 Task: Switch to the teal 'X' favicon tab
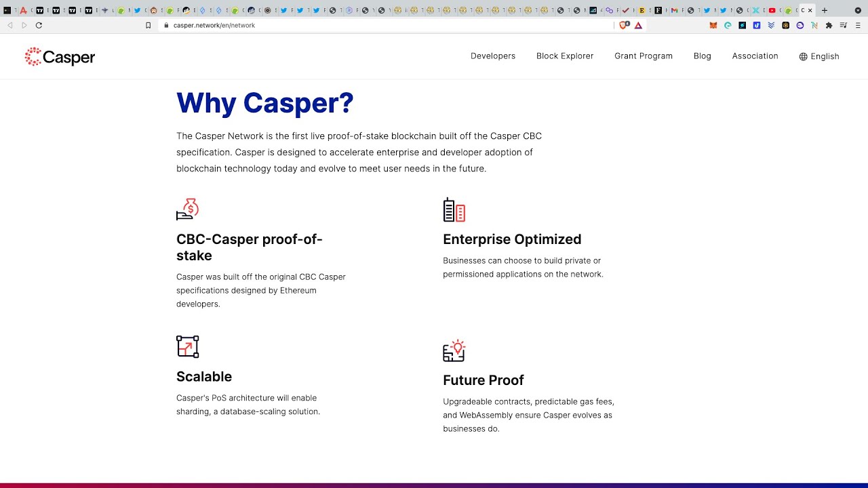755,10
